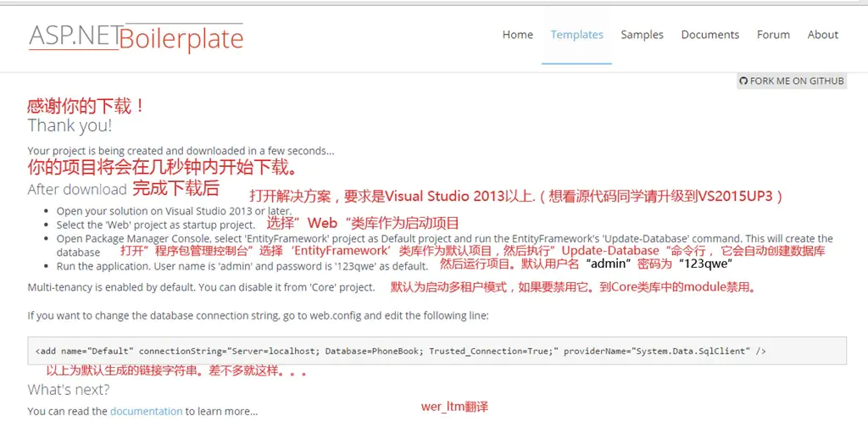Open the Home menu item
The image size is (868, 444).
pos(518,35)
